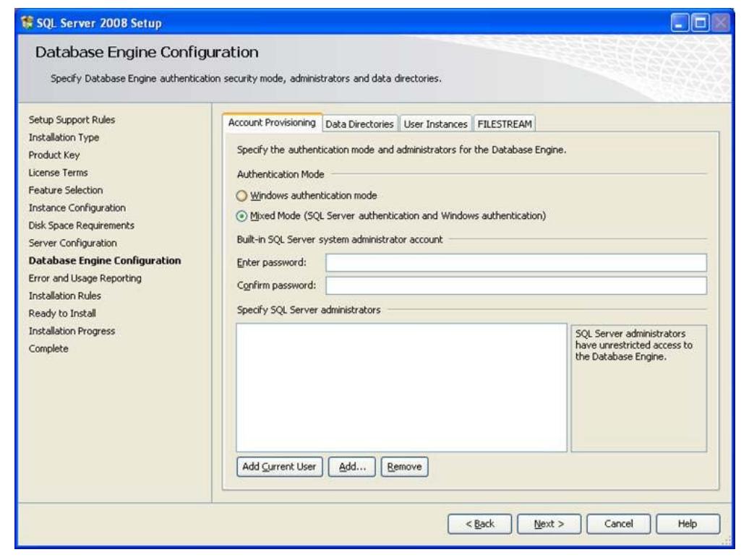This screenshot has height=560, width=749.
Task: Focus the Confirm password field
Action: (x=516, y=285)
